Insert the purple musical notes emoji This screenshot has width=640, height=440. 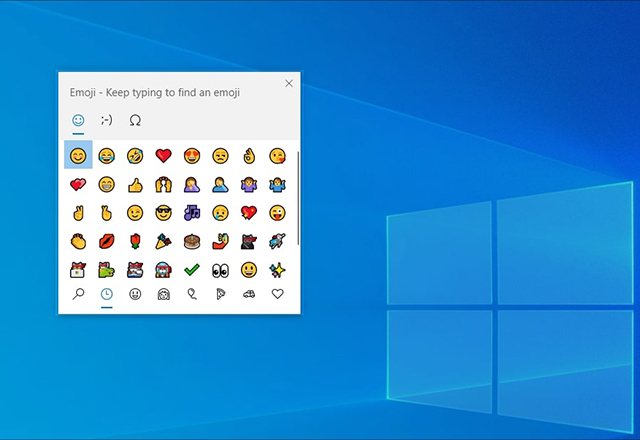[192, 213]
